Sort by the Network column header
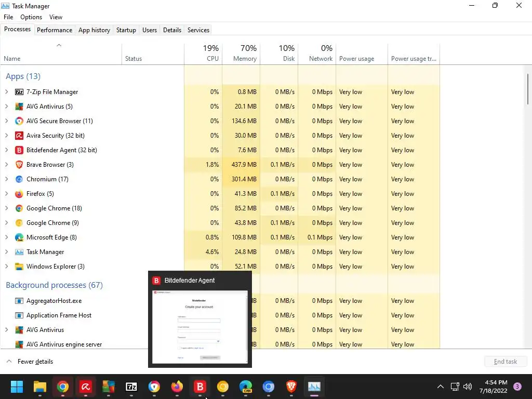The image size is (532, 399). (x=317, y=54)
